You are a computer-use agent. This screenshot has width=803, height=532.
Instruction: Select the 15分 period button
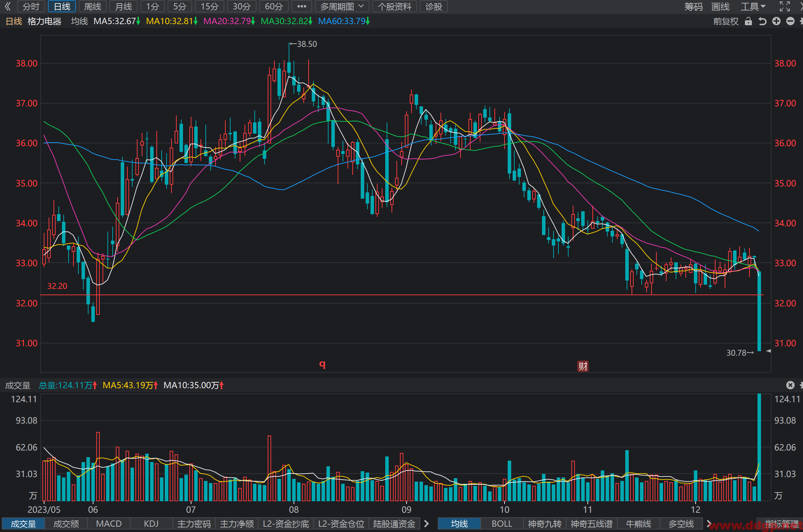click(x=210, y=6)
